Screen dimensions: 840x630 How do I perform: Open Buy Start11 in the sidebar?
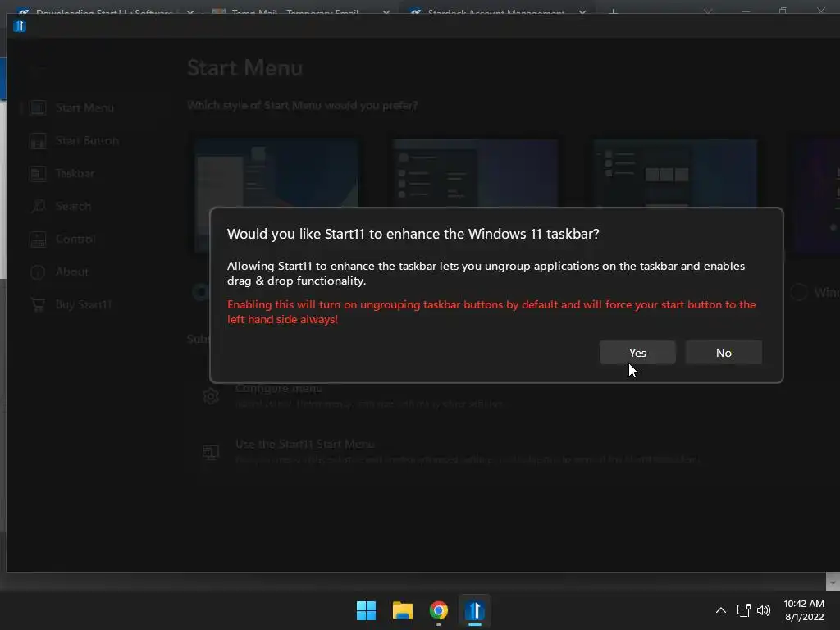pyautogui.click(x=85, y=305)
